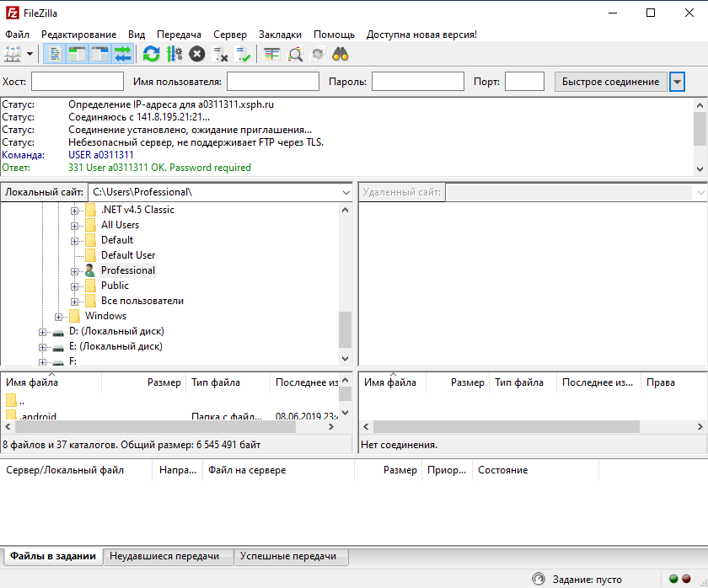
Task: Open the local site path dropdown
Action: click(346, 193)
